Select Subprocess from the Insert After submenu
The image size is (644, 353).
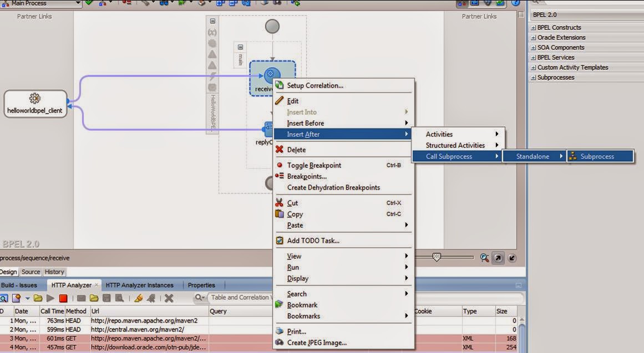click(599, 156)
